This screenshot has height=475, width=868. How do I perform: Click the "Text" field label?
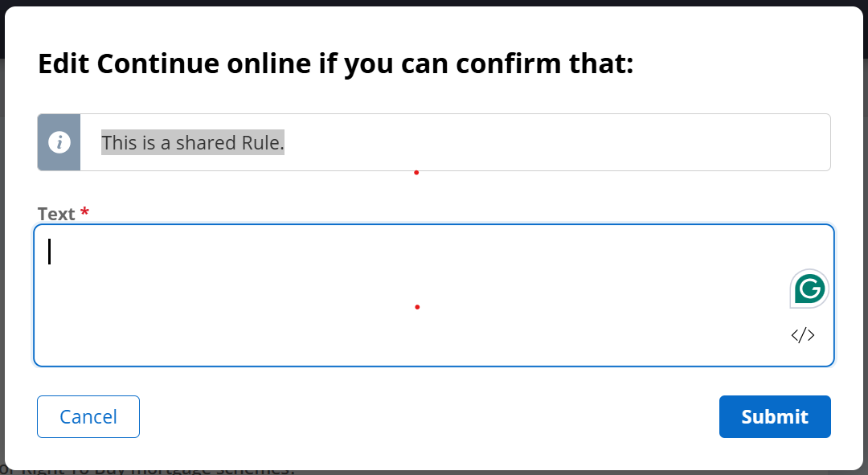[55, 214]
